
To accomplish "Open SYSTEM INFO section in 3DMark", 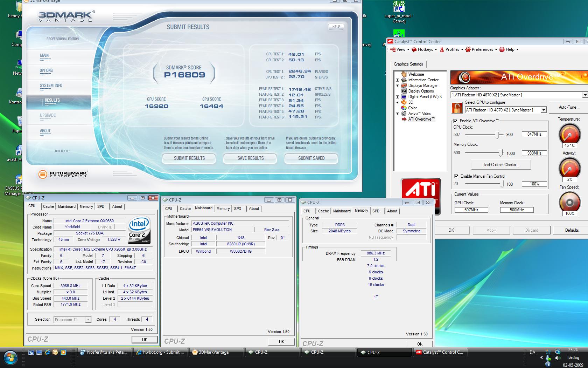I will click(51, 86).
